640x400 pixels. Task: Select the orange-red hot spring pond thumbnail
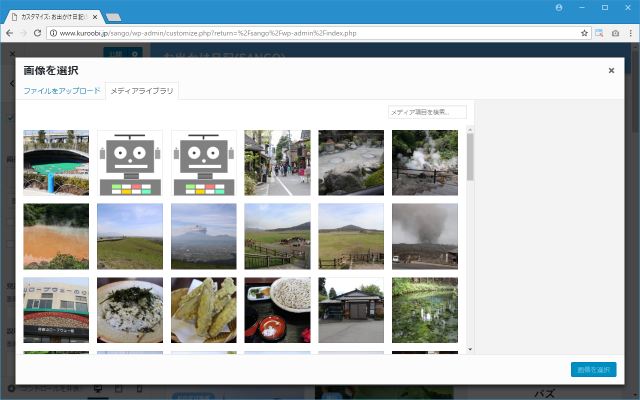(x=56, y=237)
